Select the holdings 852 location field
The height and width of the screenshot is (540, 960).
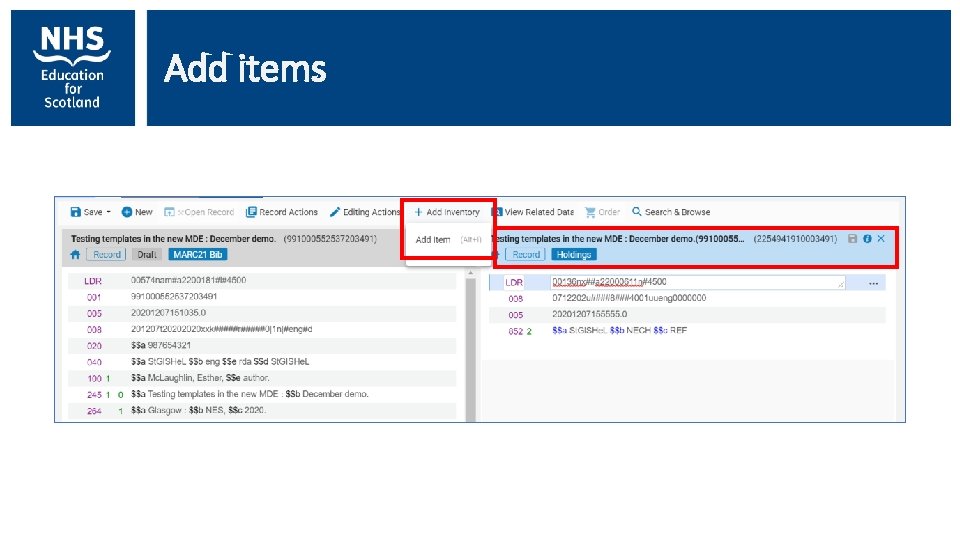[x=687, y=331]
